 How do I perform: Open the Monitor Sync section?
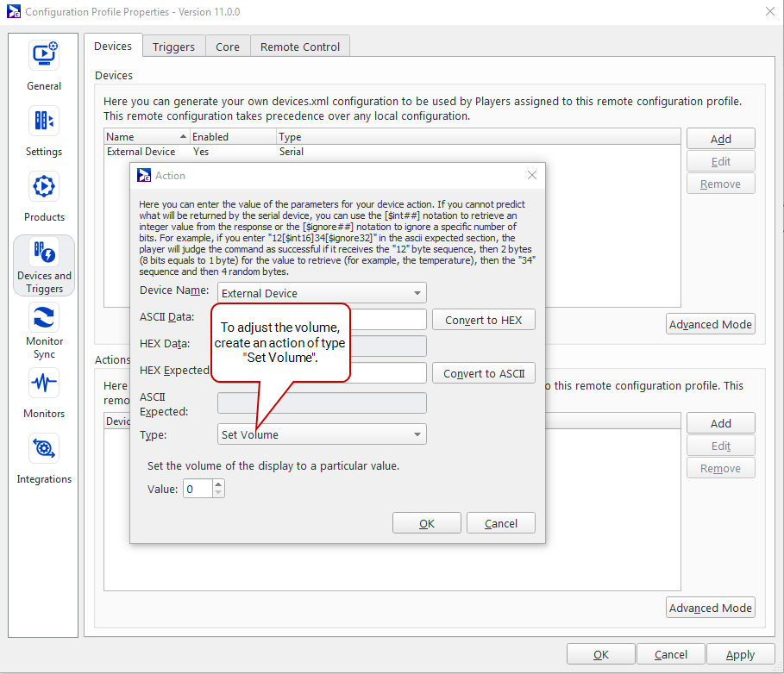pos(44,318)
